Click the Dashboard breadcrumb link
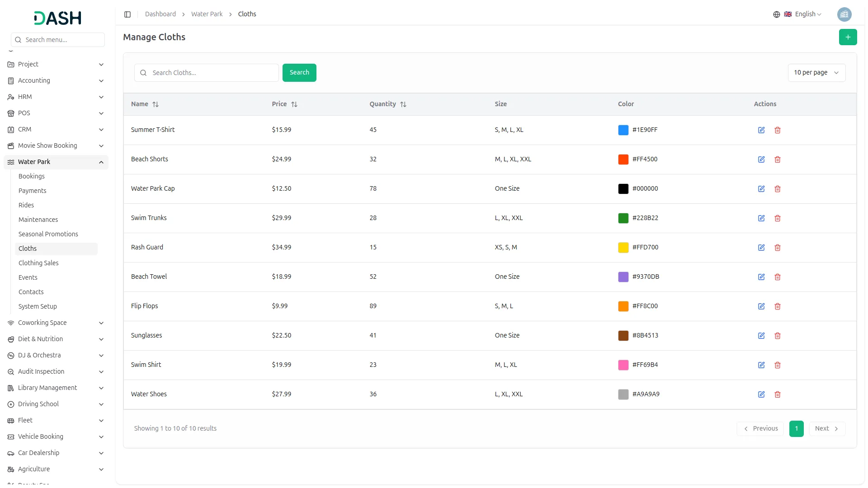This screenshot has height=488, width=868. pos(160,14)
